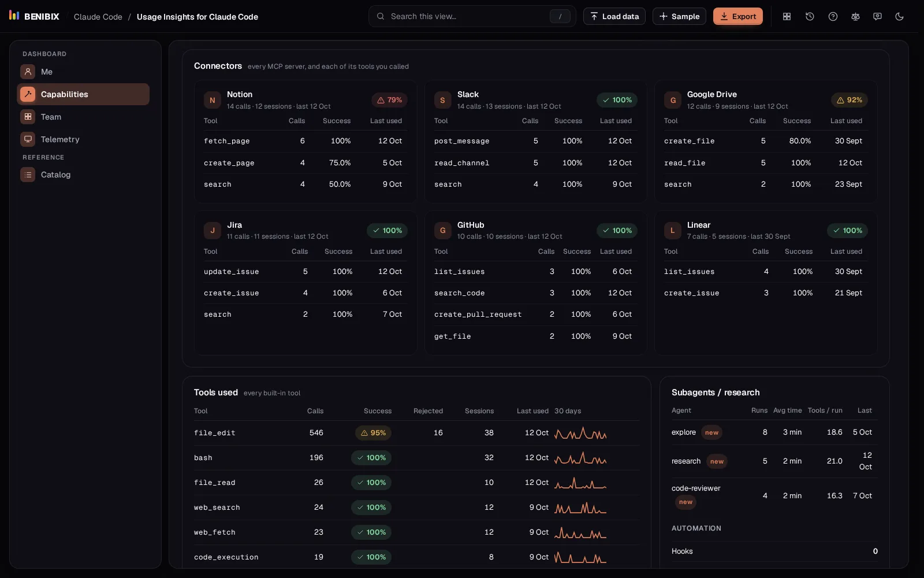The width and height of the screenshot is (924, 578).
Task: Click the explore subagent row
Action: click(774, 432)
